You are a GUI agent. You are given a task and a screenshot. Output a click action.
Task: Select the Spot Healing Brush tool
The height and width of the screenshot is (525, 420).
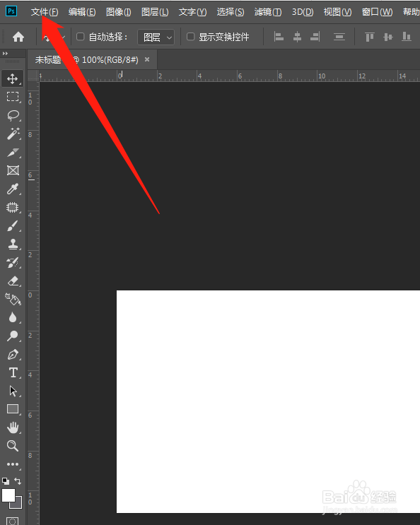(13, 208)
